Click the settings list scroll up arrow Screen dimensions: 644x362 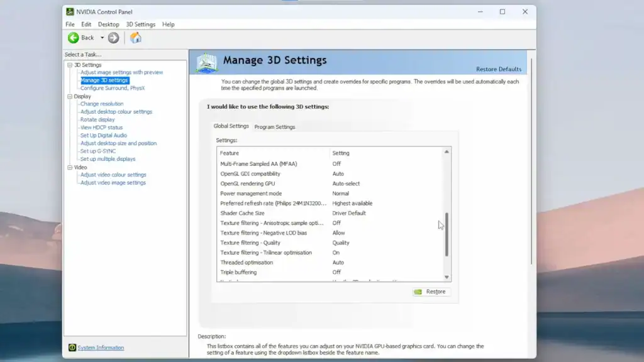[x=447, y=152]
